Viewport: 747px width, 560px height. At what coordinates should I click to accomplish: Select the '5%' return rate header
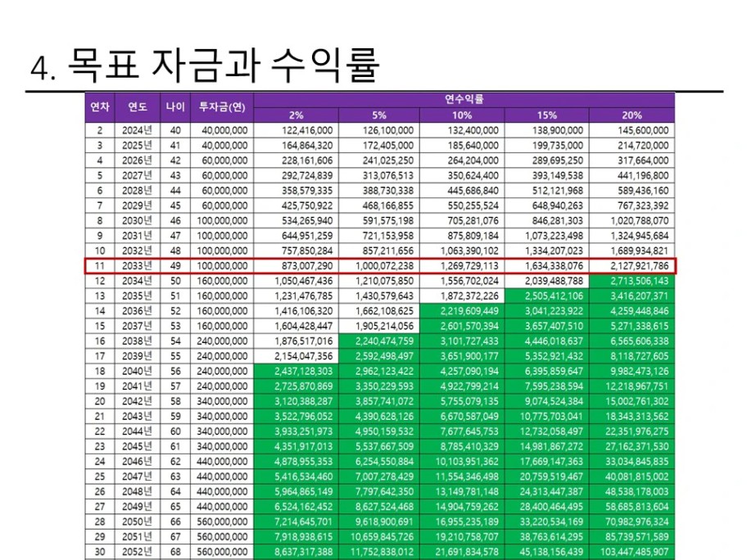(x=379, y=115)
